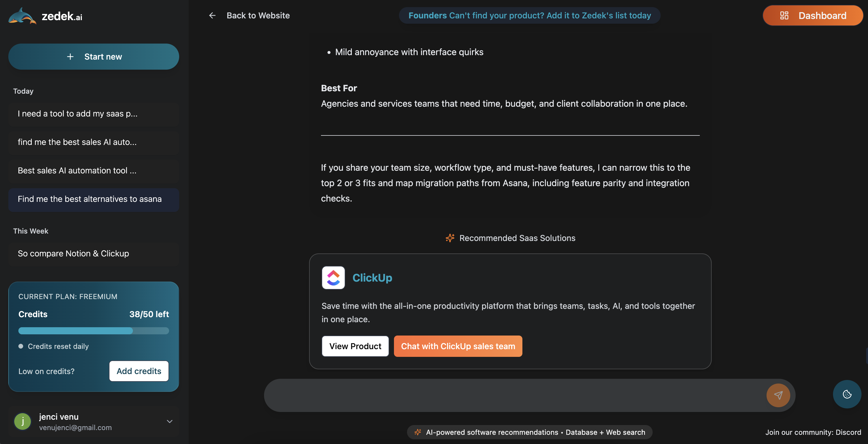Click the Add credits button
868x444 pixels.
tap(139, 371)
